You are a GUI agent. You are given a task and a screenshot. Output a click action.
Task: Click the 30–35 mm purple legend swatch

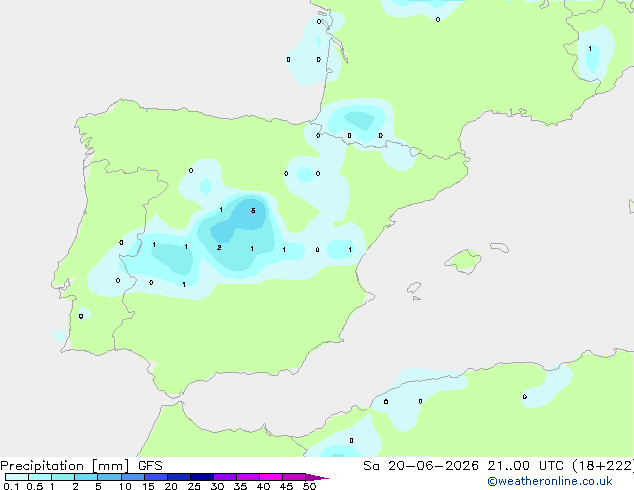(x=224, y=477)
